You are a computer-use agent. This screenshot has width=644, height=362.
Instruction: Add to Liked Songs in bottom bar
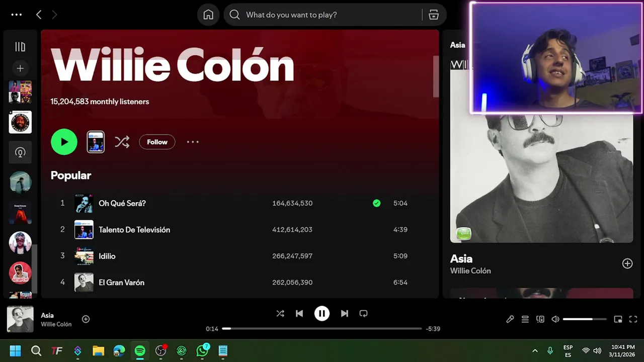click(86, 319)
